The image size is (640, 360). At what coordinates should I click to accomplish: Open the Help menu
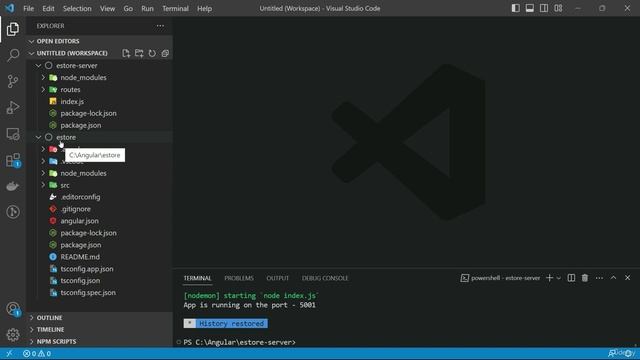point(204,8)
